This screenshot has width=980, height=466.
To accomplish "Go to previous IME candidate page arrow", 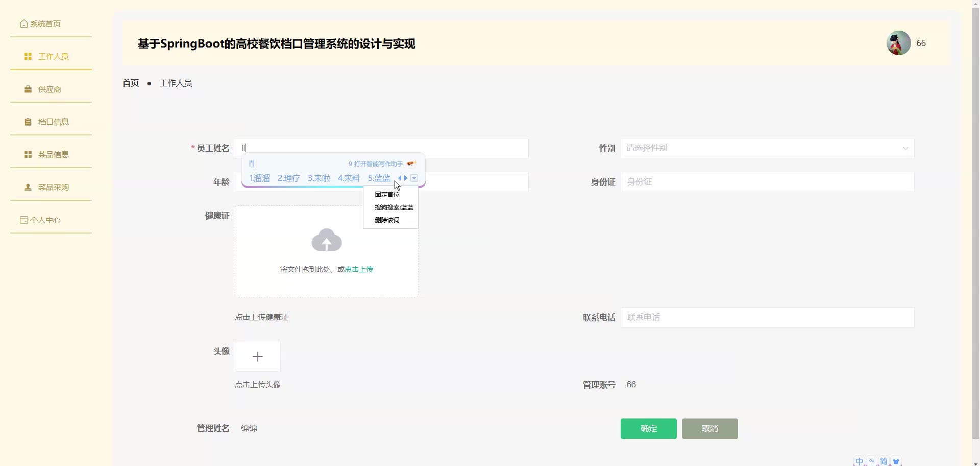I will [400, 178].
